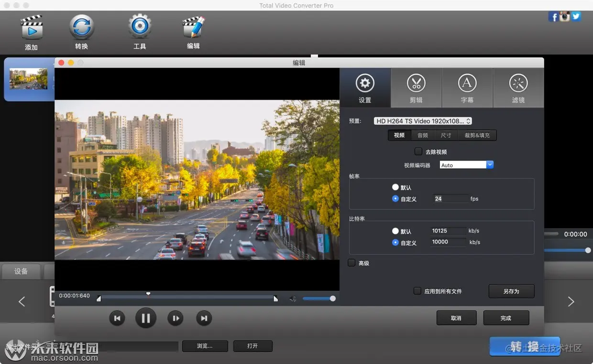This screenshot has height=364, width=593.
Task: Select 默认 radio button under 帧率
Action: point(395,187)
